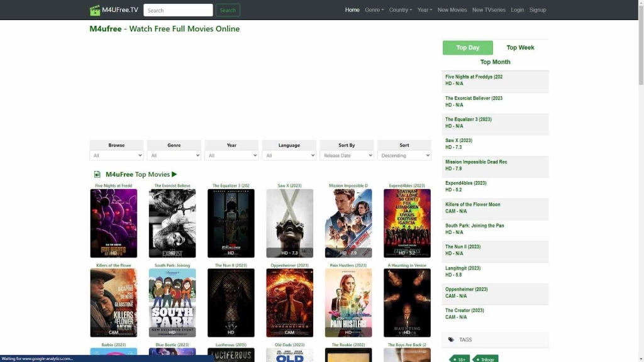Screen dimensions: 644x362
Task: Open the South Park poster thumbnail
Action: tap(172, 303)
